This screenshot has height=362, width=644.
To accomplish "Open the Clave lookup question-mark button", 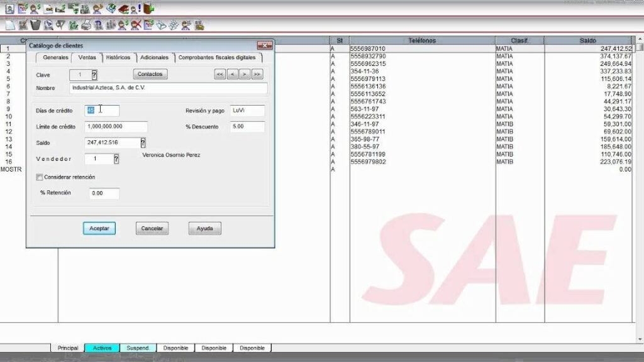I will click(x=94, y=75).
